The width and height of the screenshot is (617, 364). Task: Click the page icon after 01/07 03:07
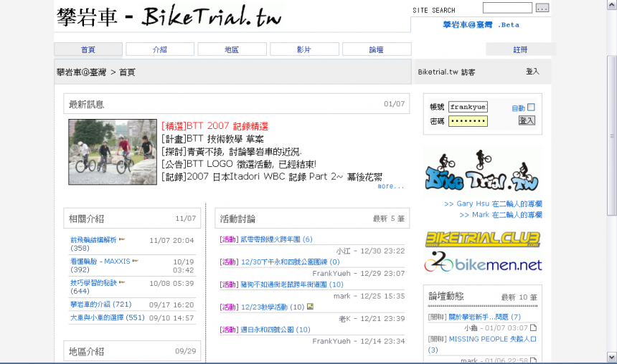pyautogui.click(x=533, y=328)
